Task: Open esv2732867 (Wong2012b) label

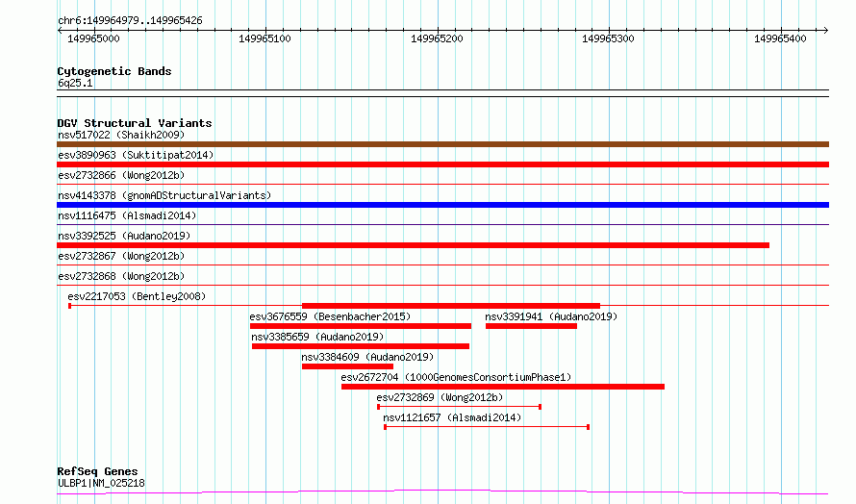Action: click(121, 256)
